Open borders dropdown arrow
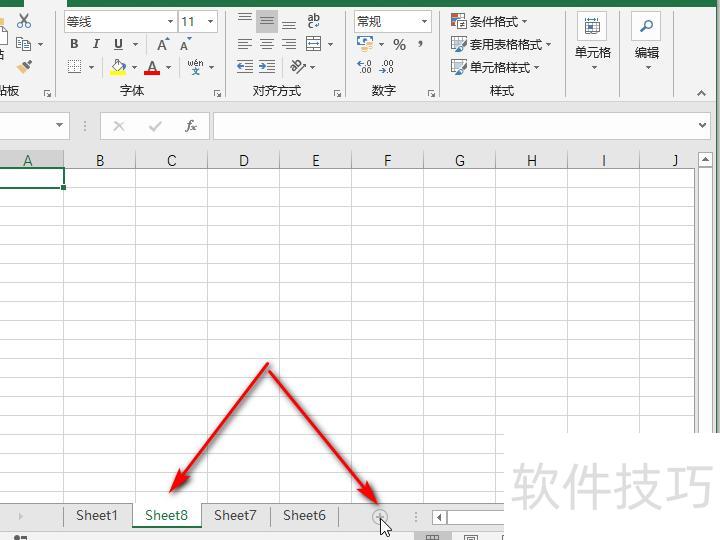Image resolution: width=720 pixels, height=540 pixels. pyautogui.click(x=91, y=68)
